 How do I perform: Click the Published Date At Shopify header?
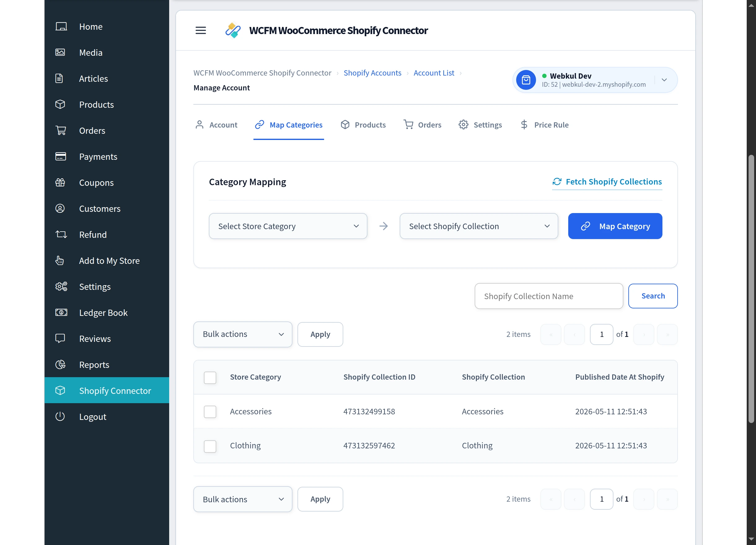tap(620, 377)
